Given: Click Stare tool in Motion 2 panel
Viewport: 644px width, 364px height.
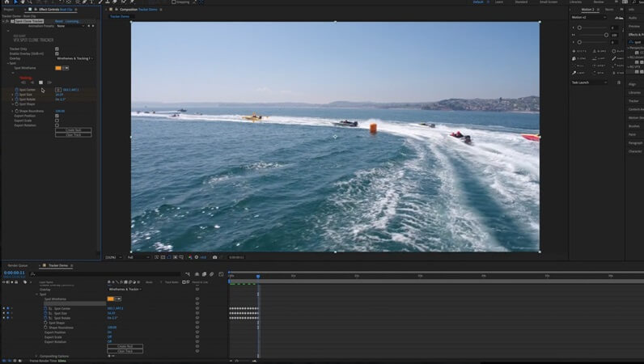Looking at the screenshot, I should coord(617,73).
